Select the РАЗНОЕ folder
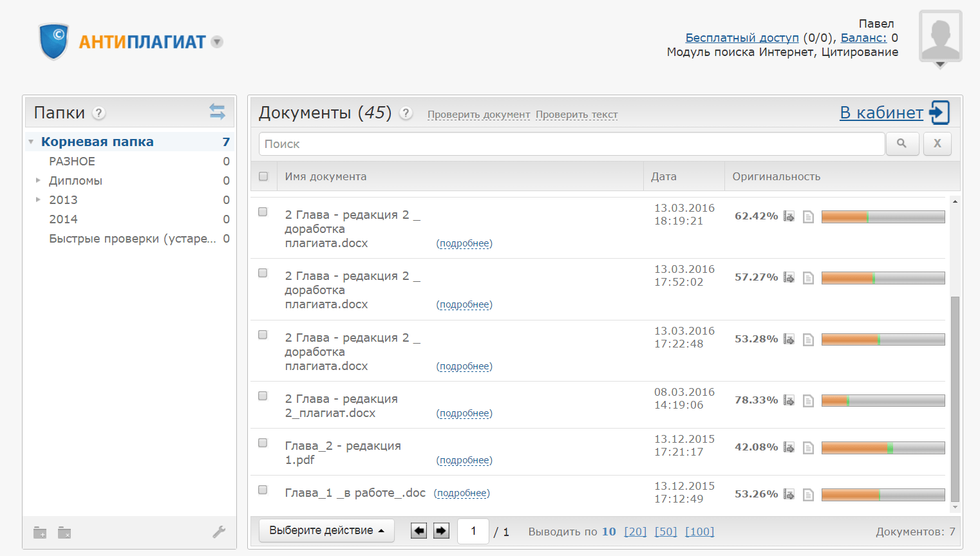The image size is (980, 556). tap(72, 161)
